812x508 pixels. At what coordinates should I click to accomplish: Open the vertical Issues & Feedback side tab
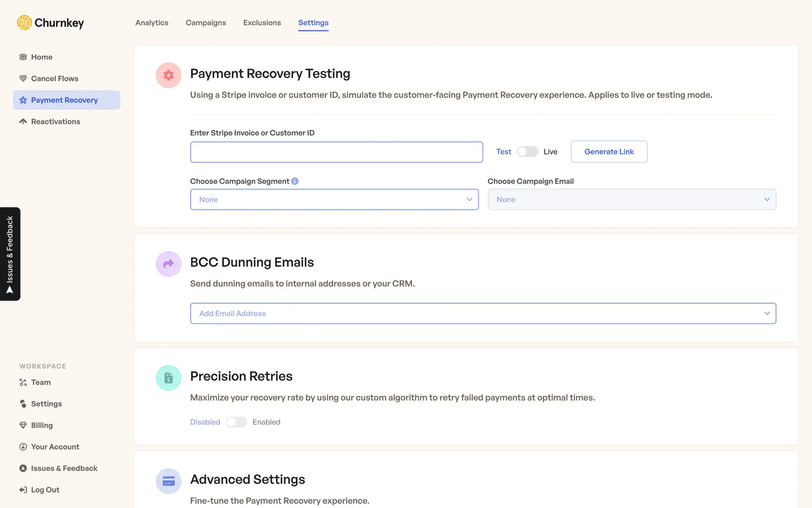tap(10, 254)
